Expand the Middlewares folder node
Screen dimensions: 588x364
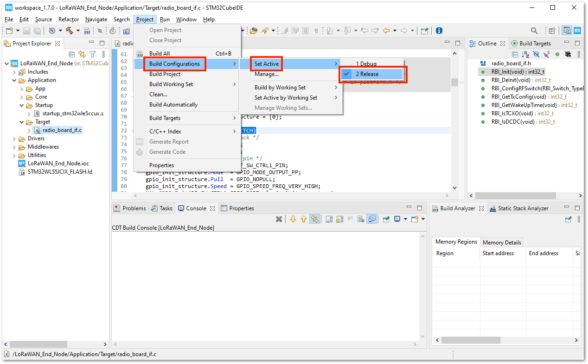[14, 147]
